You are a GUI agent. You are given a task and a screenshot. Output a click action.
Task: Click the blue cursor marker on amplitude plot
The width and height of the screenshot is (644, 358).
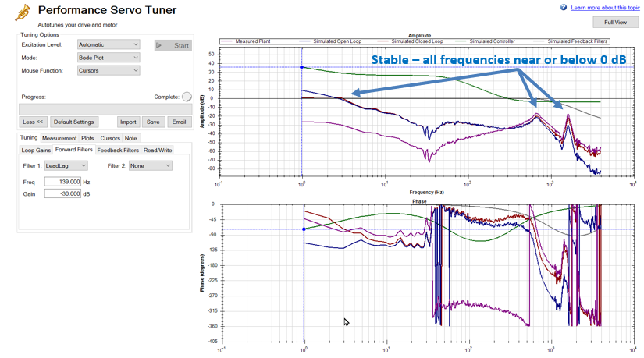[x=302, y=67]
